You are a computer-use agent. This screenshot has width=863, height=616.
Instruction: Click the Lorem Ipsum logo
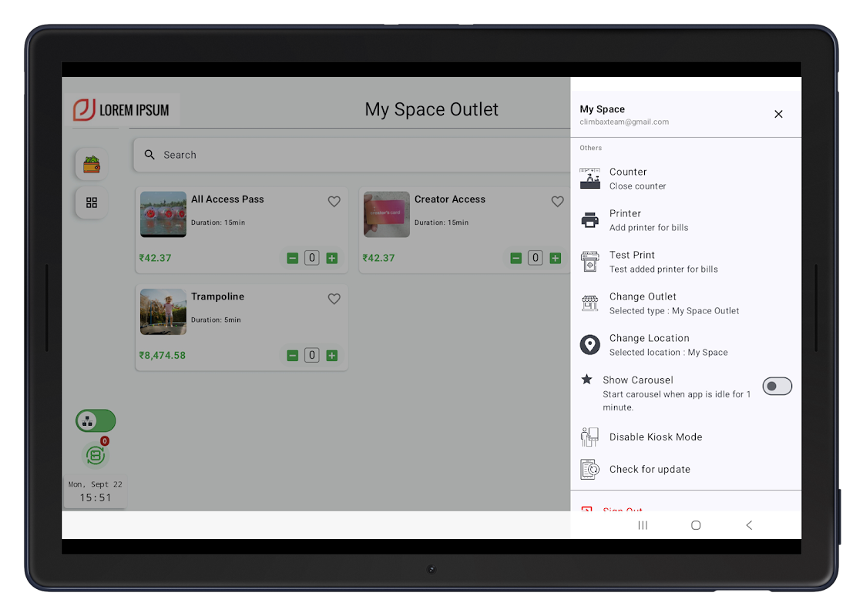[x=122, y=110]
